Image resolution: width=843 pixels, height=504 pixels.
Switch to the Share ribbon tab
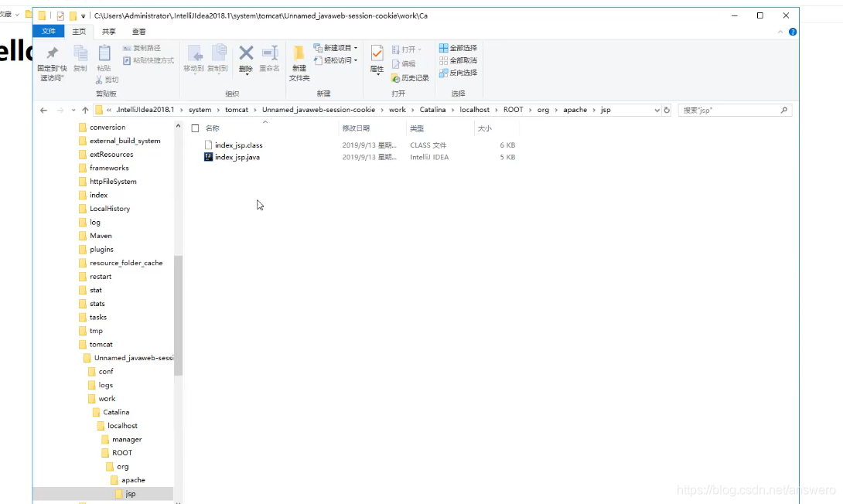point(108,32)
